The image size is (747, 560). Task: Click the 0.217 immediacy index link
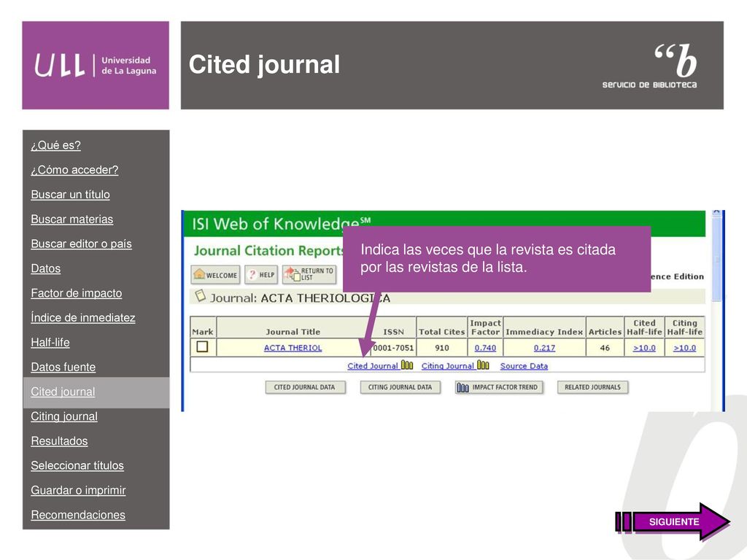pyautogui.click(x=544, y=348)
